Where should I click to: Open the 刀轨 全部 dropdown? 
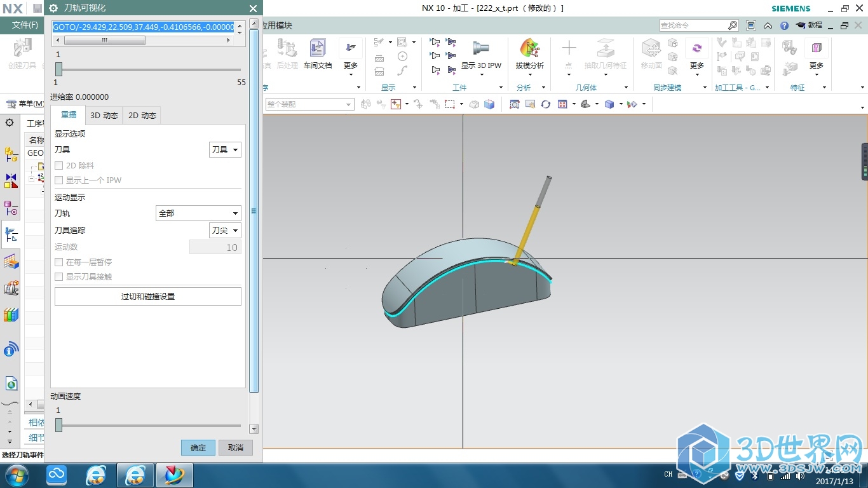click(198, 213)
